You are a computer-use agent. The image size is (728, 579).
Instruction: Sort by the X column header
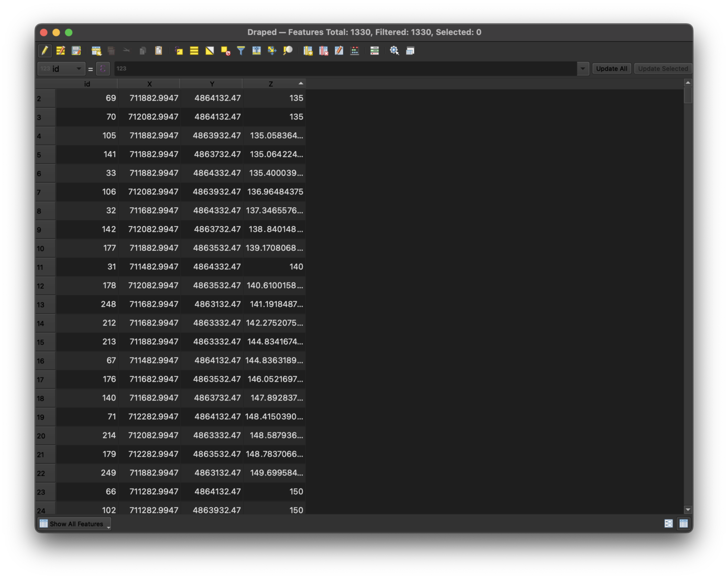pyautogui.click(x=149, y=84)
